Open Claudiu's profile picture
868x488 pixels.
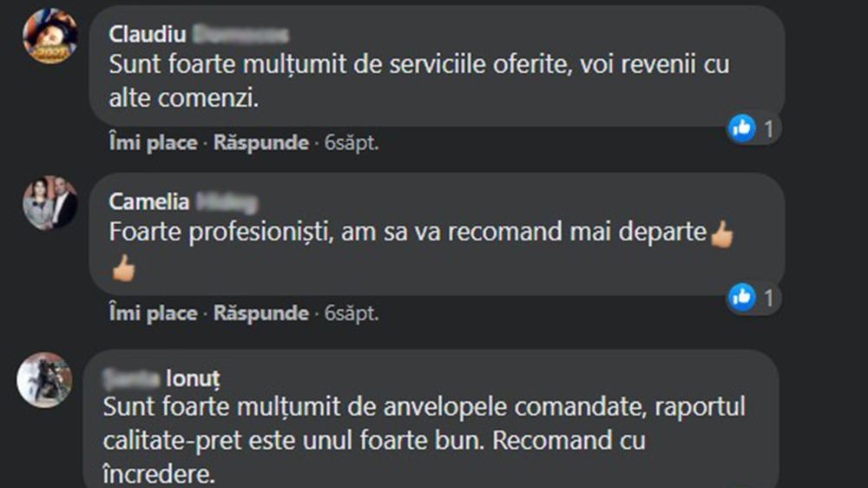tap(50, 36)
